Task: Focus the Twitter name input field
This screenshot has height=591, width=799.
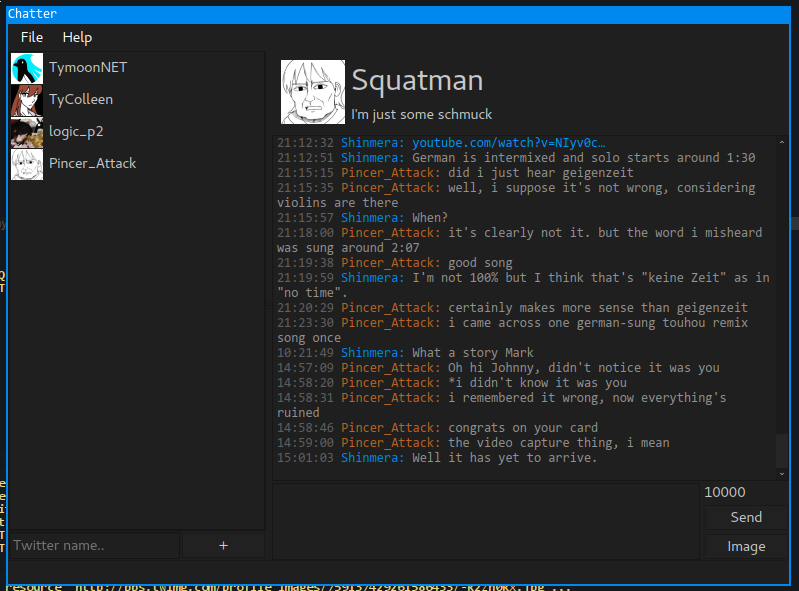Action: pos(94,545)
